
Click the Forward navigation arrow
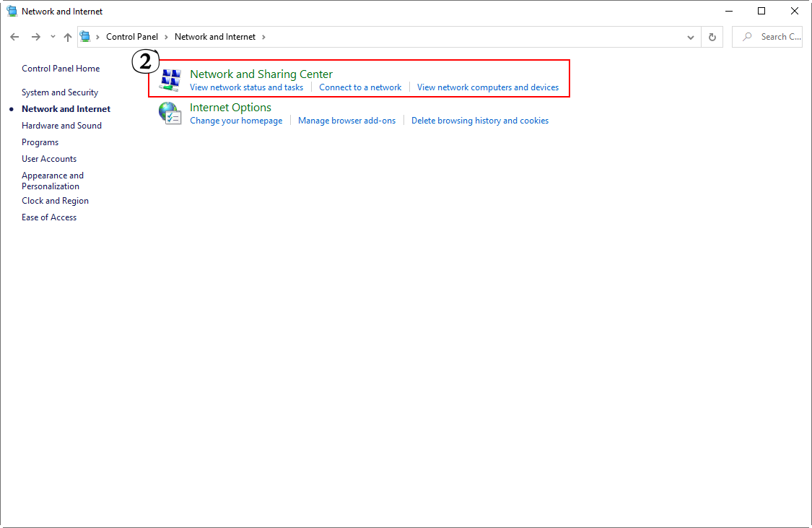pyautogui.click(x=35, y=37)
